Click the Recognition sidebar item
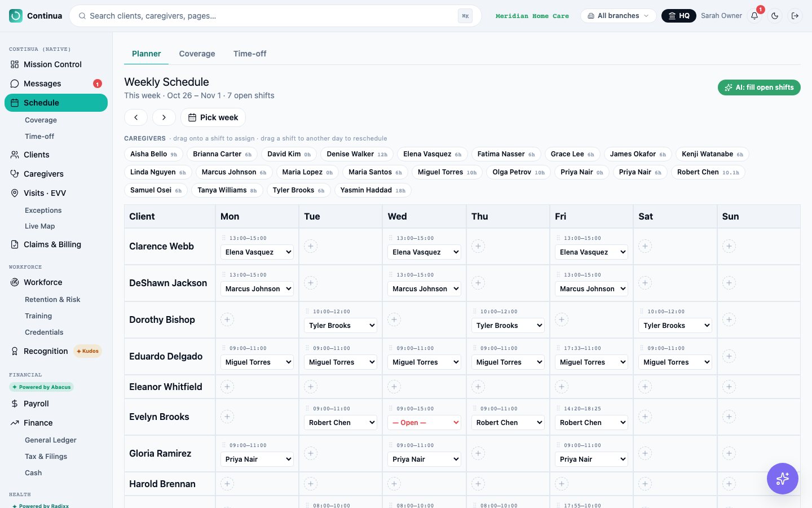Image resolution: width=812 pixels, height=508 pixels. [x=56, y=351]
